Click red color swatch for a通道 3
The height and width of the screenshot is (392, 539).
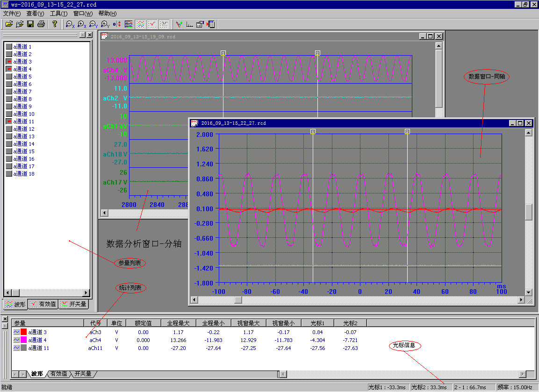pos(23,332)
